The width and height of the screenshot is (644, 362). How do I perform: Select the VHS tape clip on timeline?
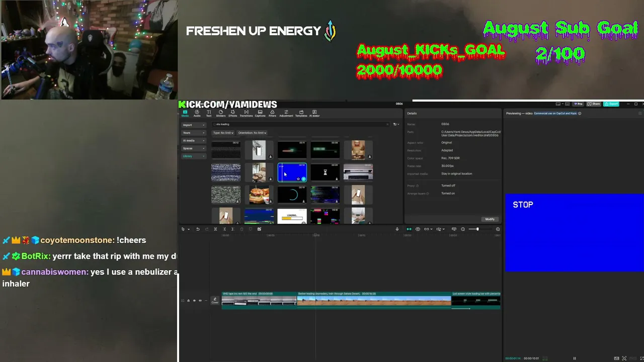(x=259, y=300)
